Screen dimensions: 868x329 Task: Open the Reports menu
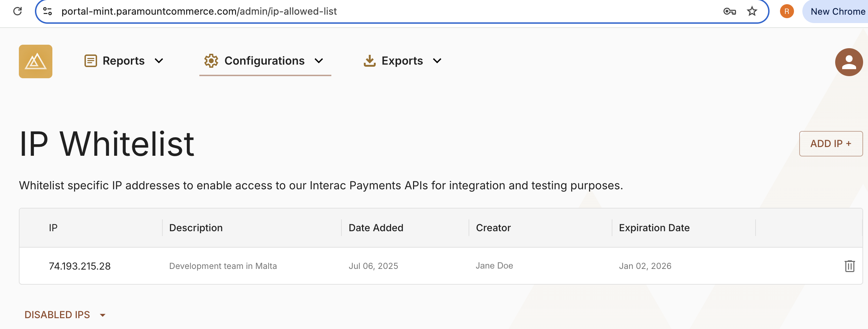click(x=124, y=60)
